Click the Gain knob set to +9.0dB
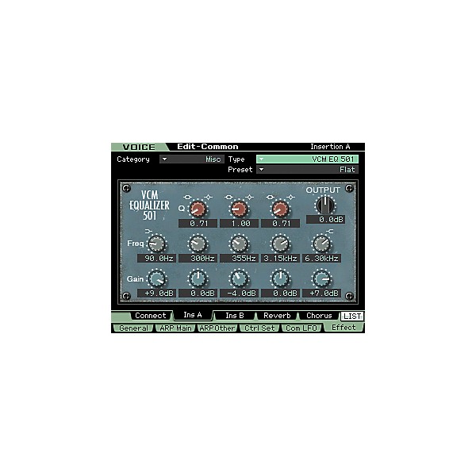Viewport: 476px width, 476px height. tap(156, 278)
